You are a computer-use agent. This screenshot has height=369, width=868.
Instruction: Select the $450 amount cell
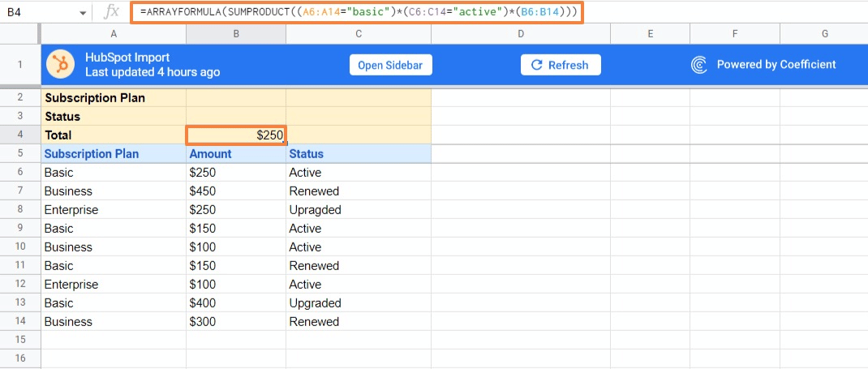point(236,191)
